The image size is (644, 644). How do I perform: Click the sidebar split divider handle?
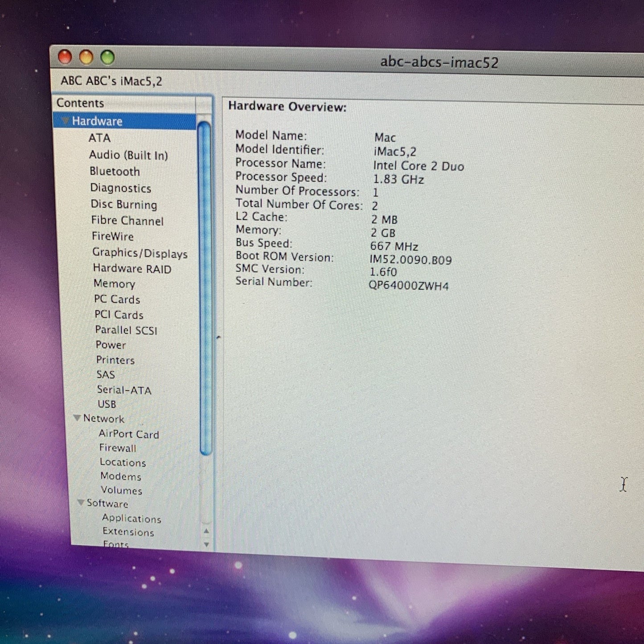218,337
